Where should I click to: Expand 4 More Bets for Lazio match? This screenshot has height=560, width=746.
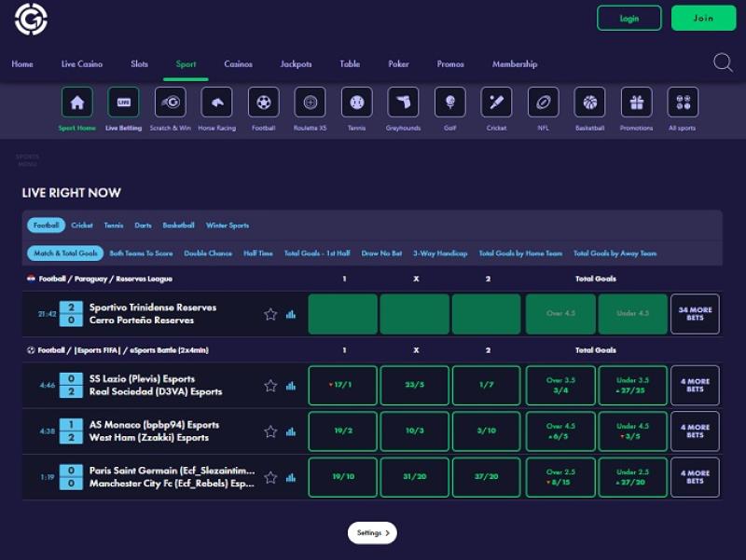(695, 386)
